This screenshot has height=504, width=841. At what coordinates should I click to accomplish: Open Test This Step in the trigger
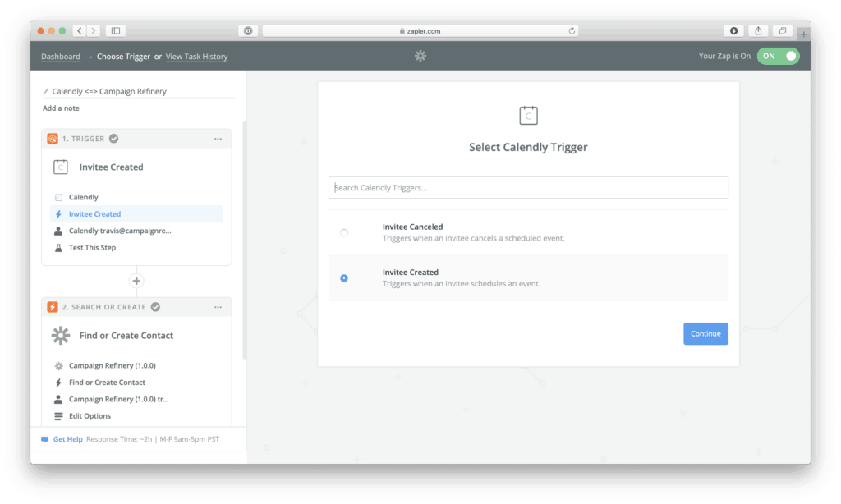(x=137, y=247)
